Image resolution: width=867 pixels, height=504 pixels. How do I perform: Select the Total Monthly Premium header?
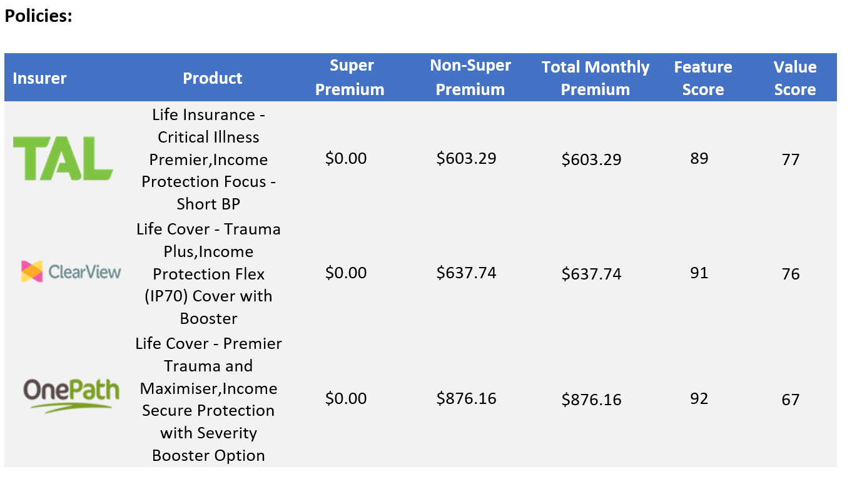click(x=596, y=78)
